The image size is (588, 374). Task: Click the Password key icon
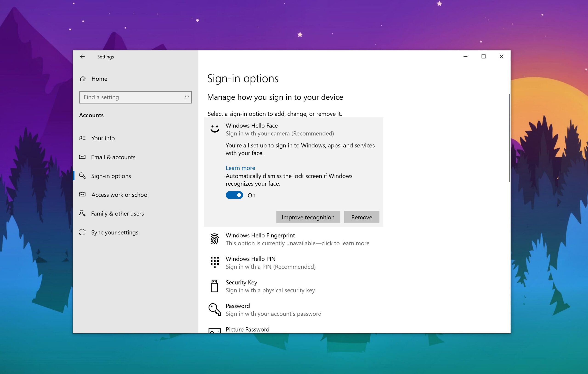pos(215,309)
